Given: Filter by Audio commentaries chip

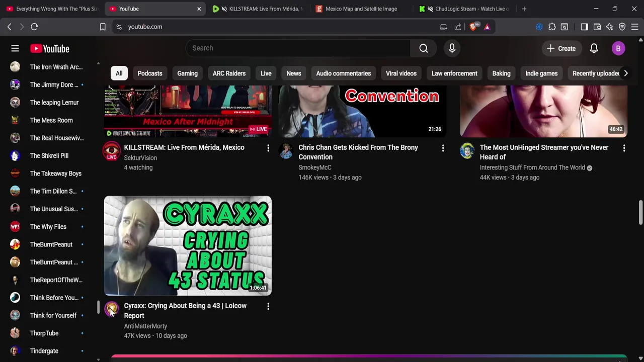Looking at the screenshot, I should coord(344,73).
